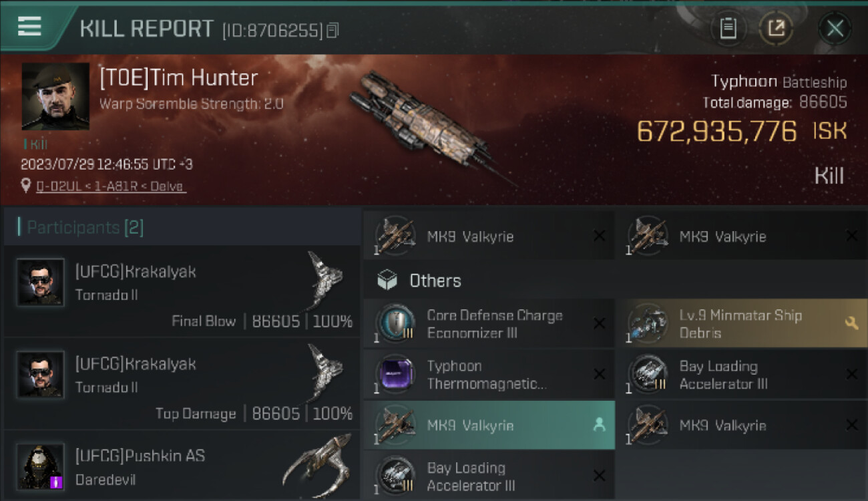Click wrench icon on Minmatar Ship Debris
868x501 pixels.
click(x=851, y=323)
